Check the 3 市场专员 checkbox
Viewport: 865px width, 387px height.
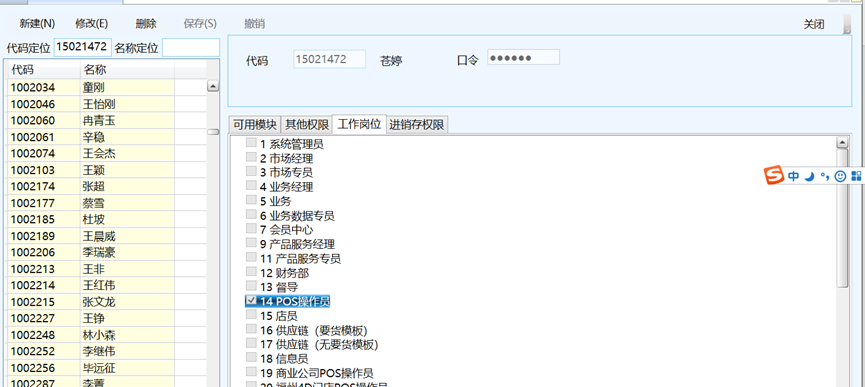point(251,171)
